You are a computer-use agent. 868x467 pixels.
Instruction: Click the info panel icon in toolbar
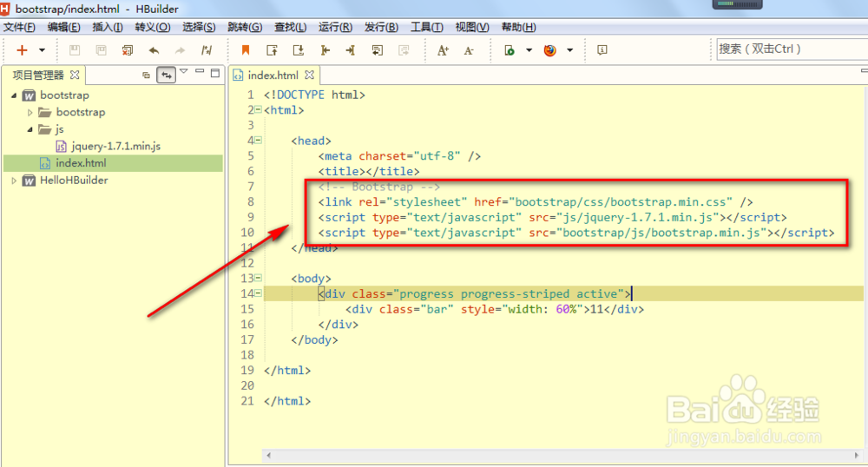coord(602,50)
